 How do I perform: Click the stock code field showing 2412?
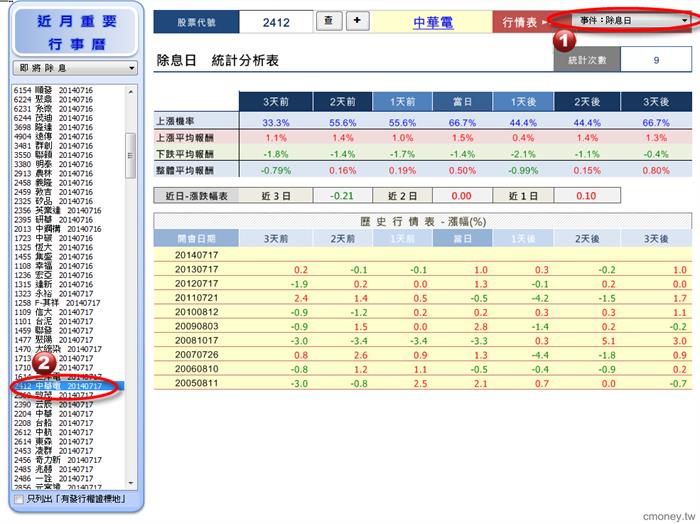click(276, 22)
